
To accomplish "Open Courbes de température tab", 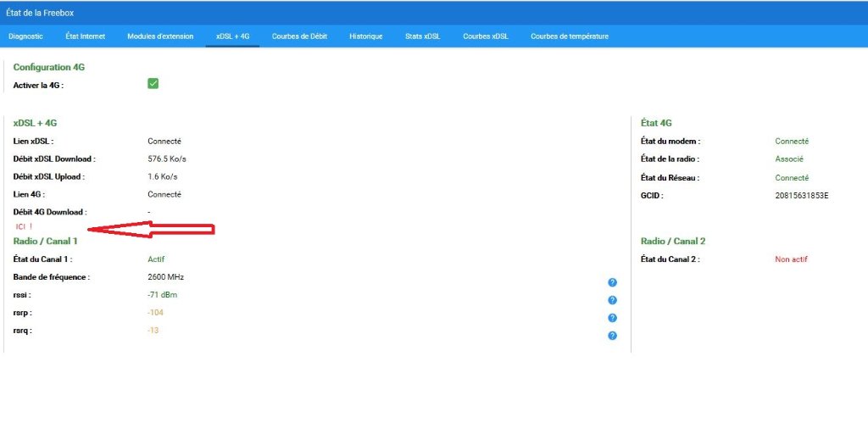I will (569, 36).
